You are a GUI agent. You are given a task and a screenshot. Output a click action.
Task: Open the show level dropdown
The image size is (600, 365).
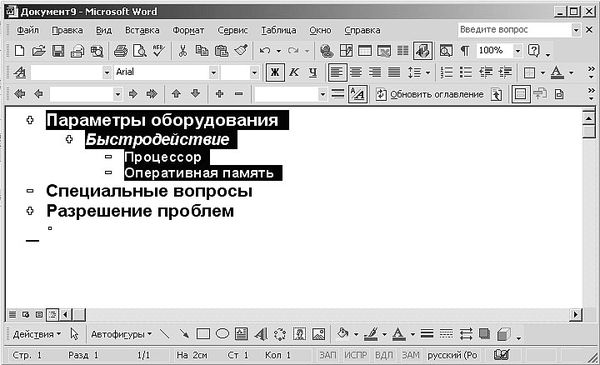click(322, 94)
